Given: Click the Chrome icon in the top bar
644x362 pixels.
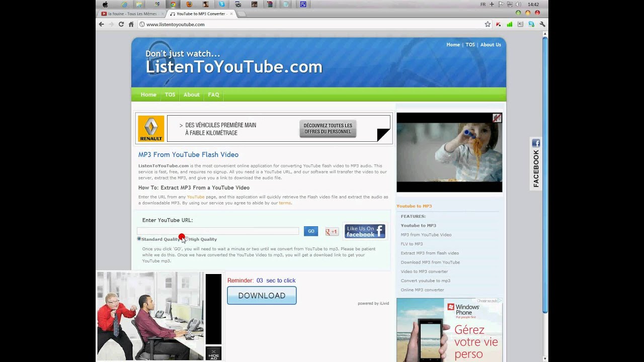Looking at the screenshot, I should (x=173, y=5).
